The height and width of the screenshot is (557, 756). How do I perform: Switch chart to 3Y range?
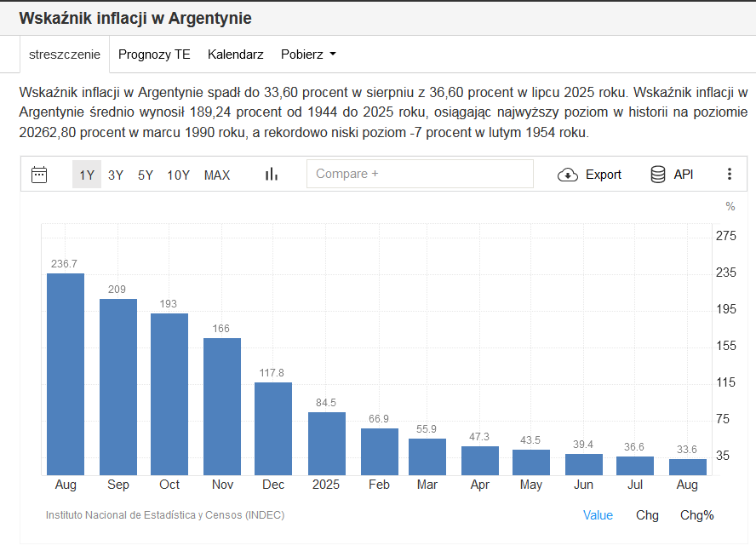(x=116, y=175)
